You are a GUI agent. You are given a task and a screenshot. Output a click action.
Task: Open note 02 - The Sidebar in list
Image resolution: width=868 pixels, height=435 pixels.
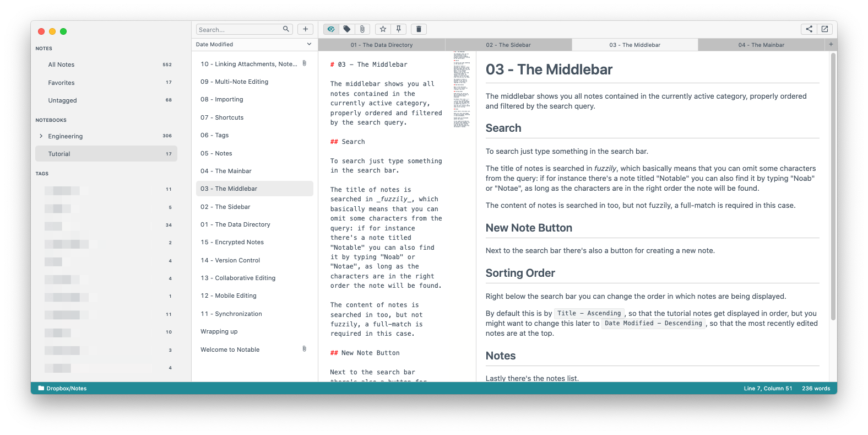coord(254,207)
